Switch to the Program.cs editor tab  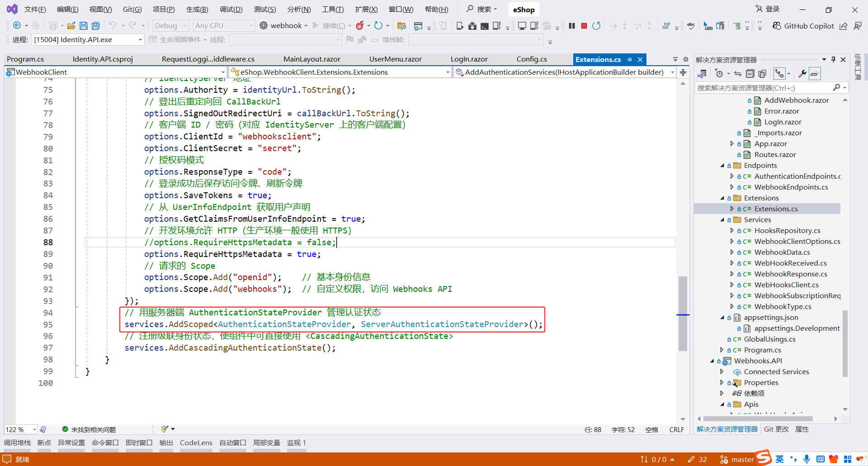pyautogui.click(x=25, y=59)
